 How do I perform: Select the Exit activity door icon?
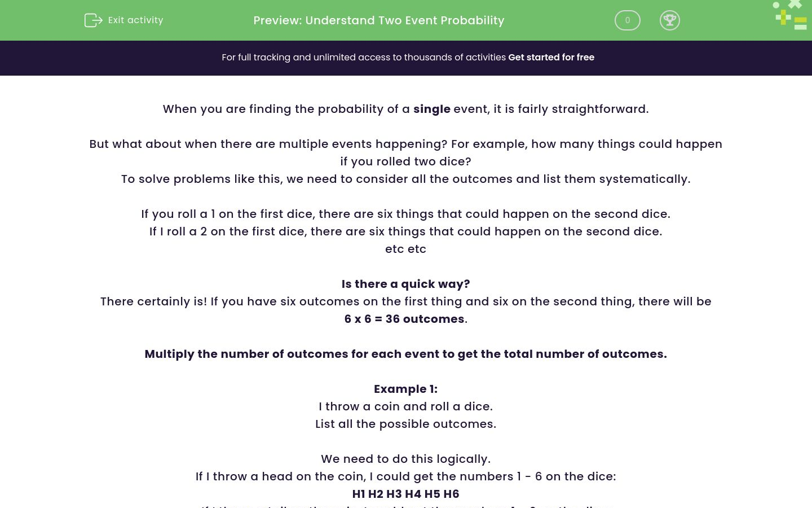pos(94,20)
